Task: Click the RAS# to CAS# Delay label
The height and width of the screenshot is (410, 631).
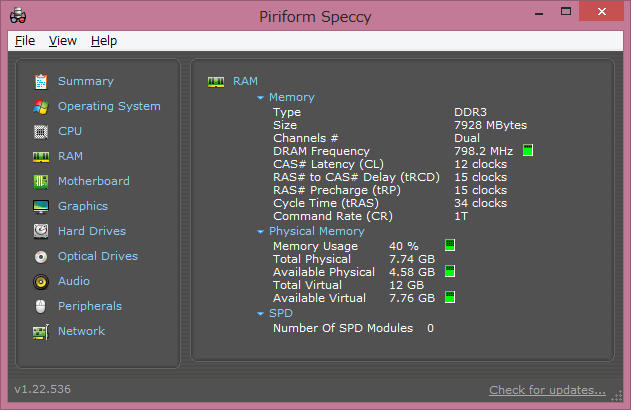Action: pos(356,177)
